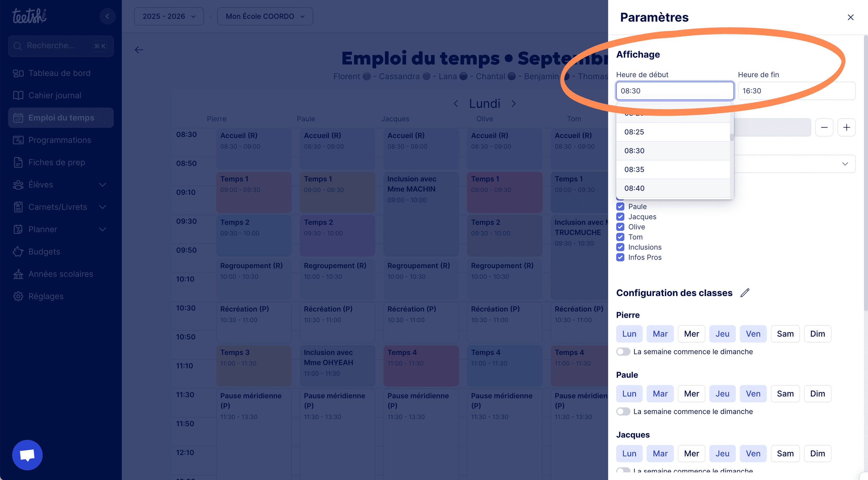This screenshot has width=868, height=480.
Task: Click the Heure de fin field
Action: click(x=796, y=91)
